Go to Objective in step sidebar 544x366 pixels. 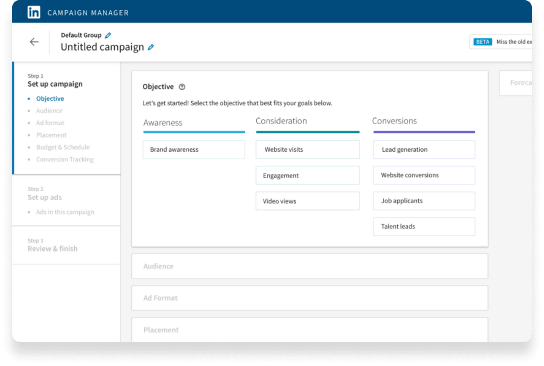50,99
